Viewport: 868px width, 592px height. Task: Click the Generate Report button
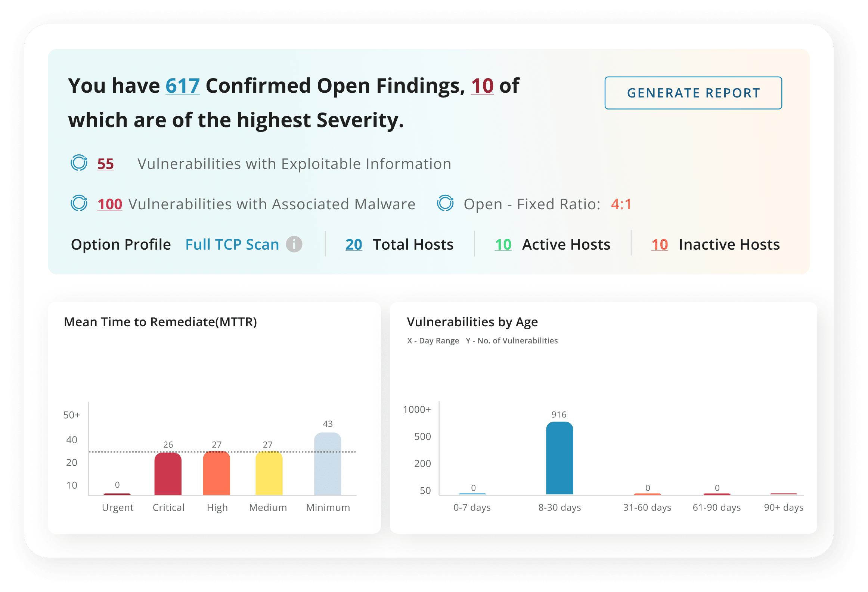click(x=693, y=93)
